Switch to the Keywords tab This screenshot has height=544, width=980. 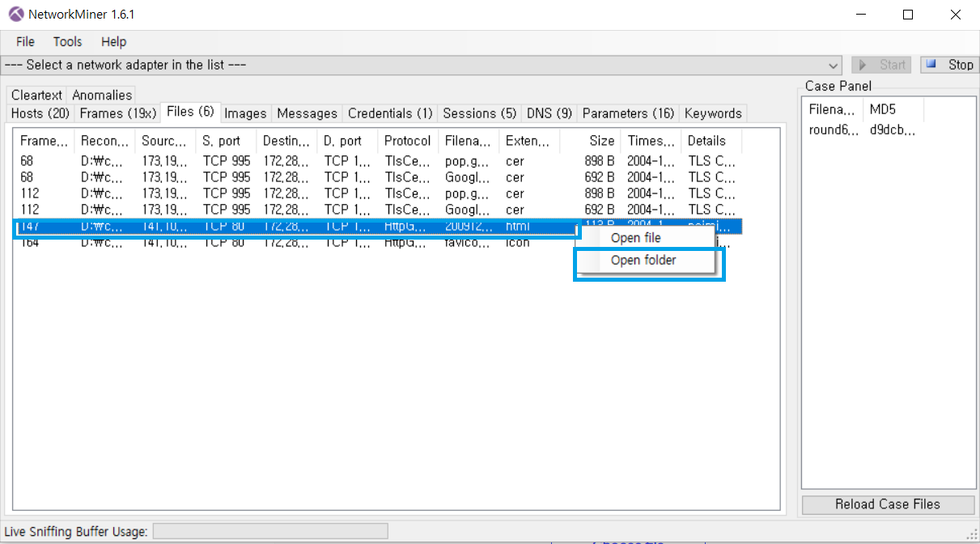point(713,113)
